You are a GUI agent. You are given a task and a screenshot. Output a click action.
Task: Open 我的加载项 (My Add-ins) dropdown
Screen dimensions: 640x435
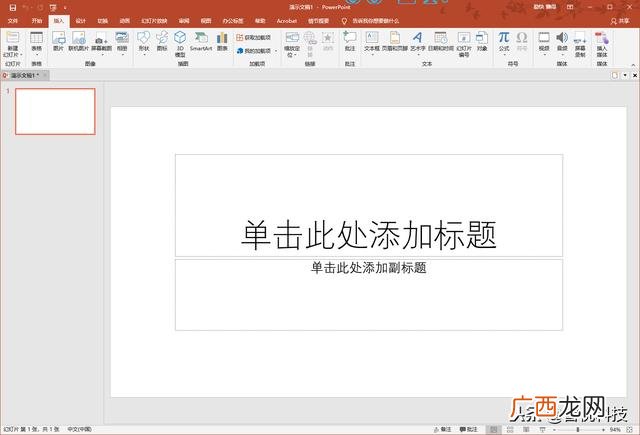[x=257, y=51]
